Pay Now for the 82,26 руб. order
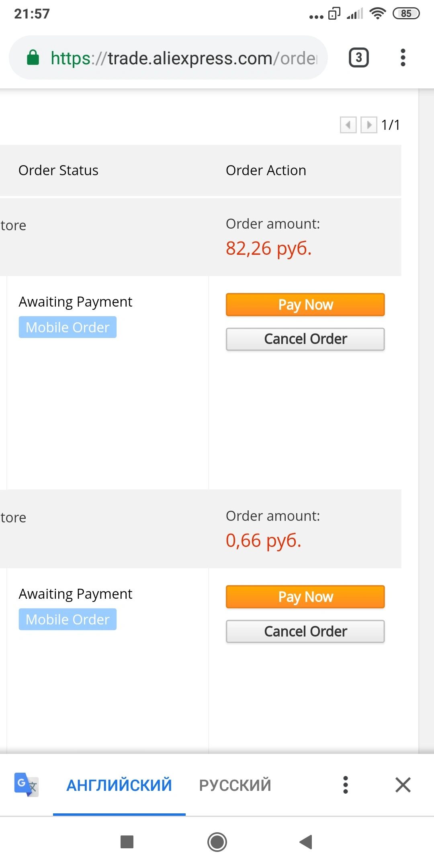This screenshot has height=868, width=434. pyautogui.click(x=305, y=305)
